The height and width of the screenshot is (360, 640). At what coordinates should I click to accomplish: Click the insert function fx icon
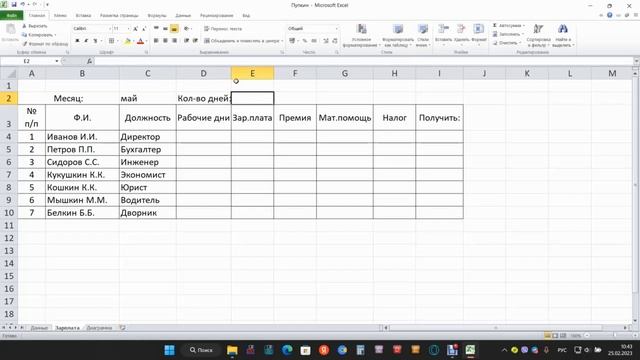pyautogui.click(x=89, y=61)
